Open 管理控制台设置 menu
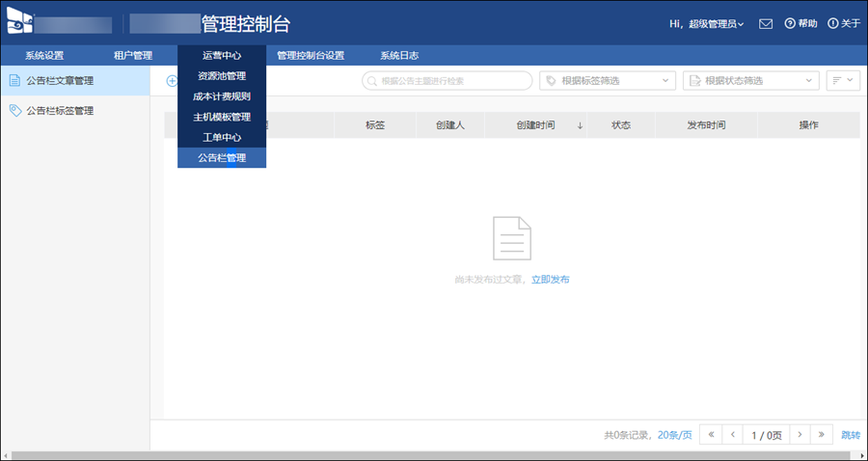The image size is (868, 461). (x=311, y=55)
